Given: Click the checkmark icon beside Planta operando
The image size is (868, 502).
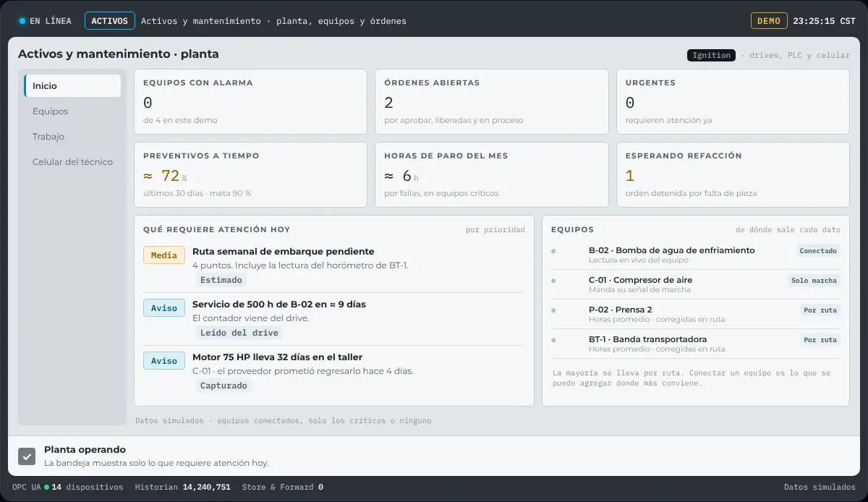Looking at the screenshot, I should [x=27, y=456].
